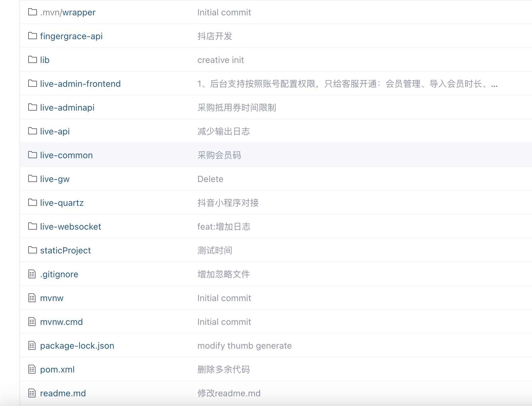Screen dimensions: 532x406
Task: Click the '抖音小程序对接' commit message
Action: click(x=228, y=203)
